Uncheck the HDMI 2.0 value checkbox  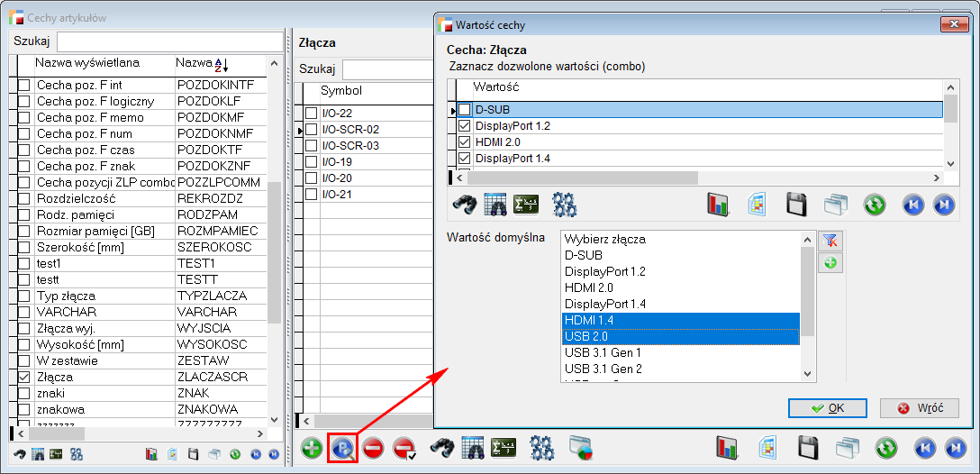click(x=465, y=142)
